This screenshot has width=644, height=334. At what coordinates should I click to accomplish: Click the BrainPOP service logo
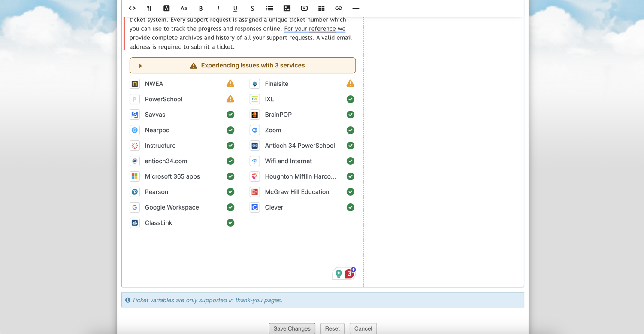point(255,115)
